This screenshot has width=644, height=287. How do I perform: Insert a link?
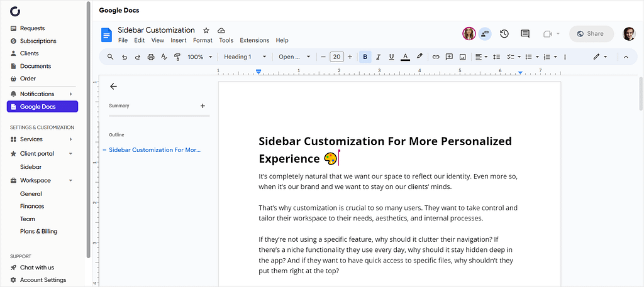tap(436, 57)
